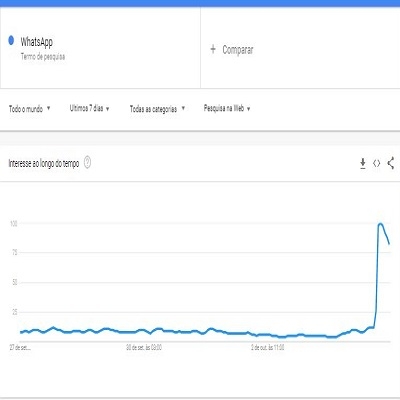Click the 50 gridline label on y-axis
The height and width of the screenshot is (400, 400).
[x=14, y=282]
